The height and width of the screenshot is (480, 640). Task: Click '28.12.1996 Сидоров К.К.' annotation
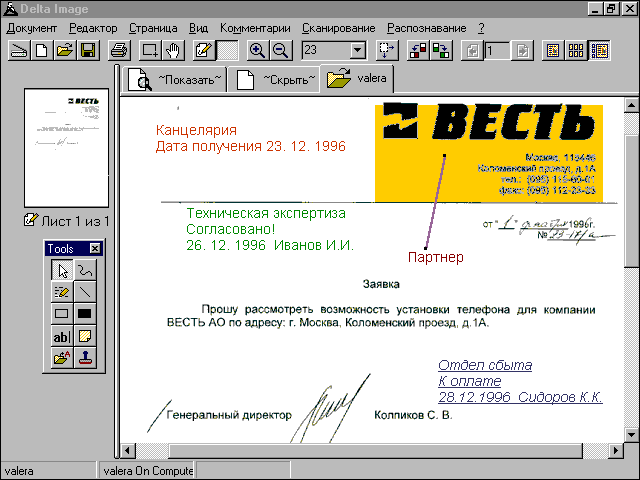520,397
